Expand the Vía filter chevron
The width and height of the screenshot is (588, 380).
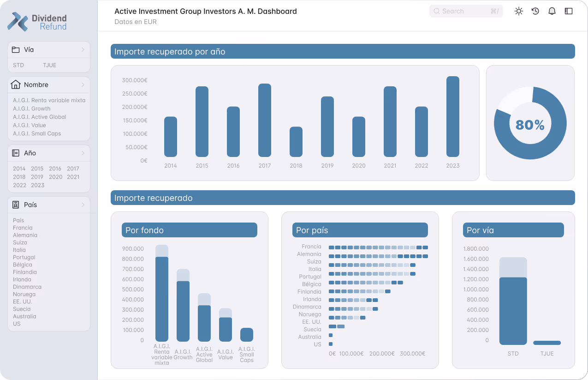(83, 50)
